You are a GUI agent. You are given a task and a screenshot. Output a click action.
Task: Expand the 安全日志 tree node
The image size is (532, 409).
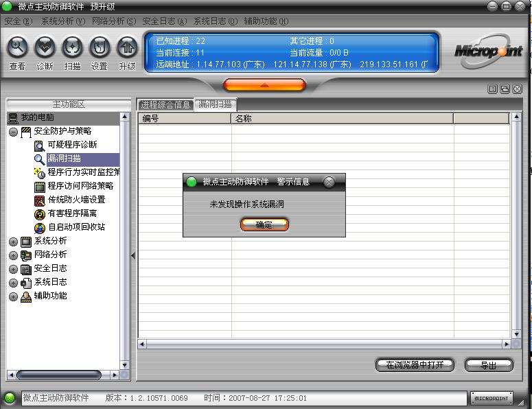coord(13,269)
